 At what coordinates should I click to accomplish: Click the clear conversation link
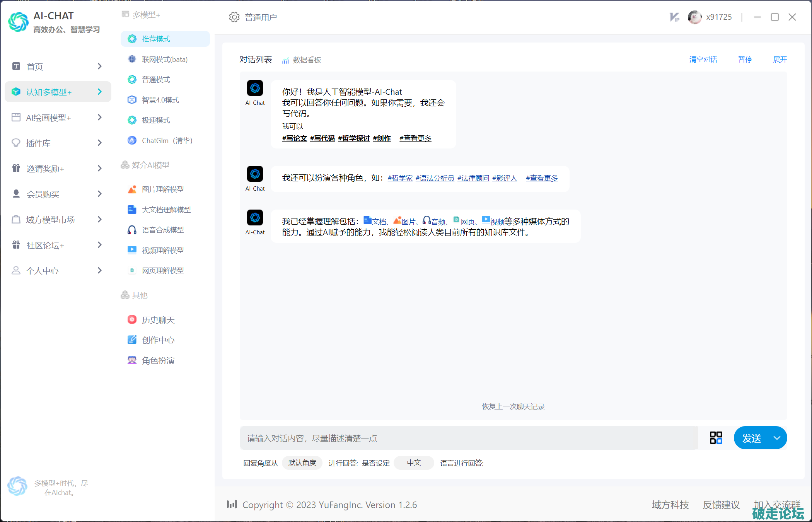pyautogui.click(x=703, y=60)
